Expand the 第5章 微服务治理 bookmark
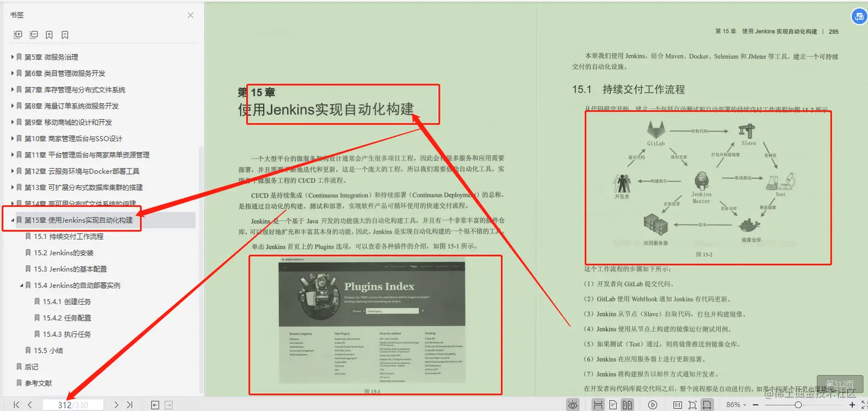 coord(13,57)
